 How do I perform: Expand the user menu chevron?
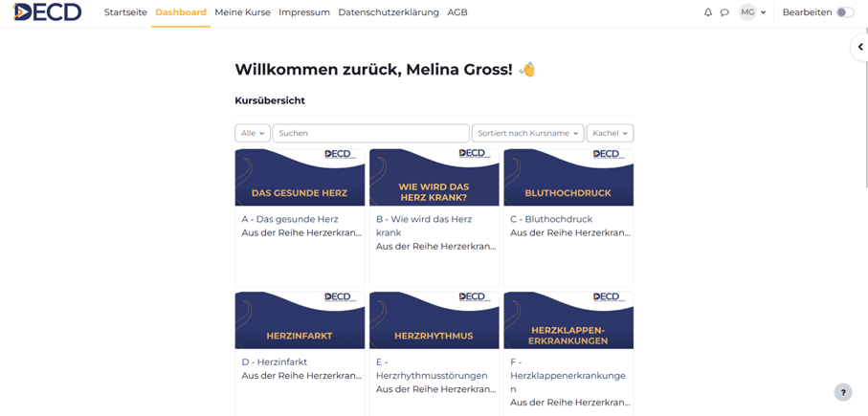(764, 12)
